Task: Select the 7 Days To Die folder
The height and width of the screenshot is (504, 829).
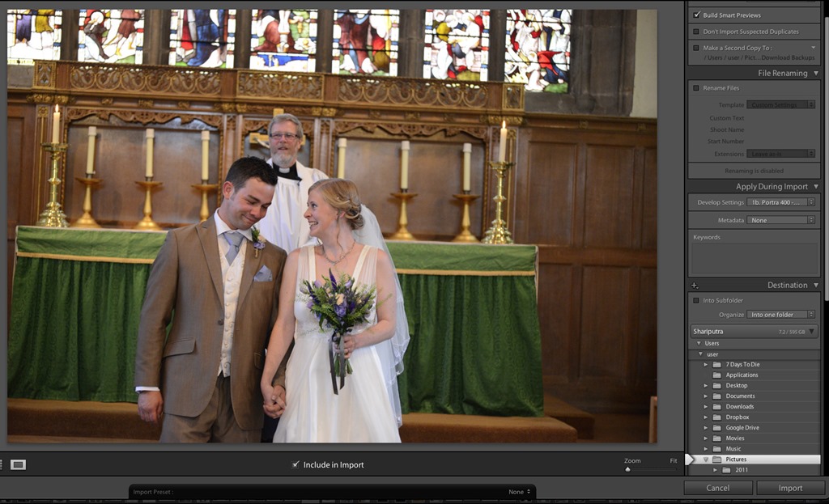Action: (x=742, y=365)
